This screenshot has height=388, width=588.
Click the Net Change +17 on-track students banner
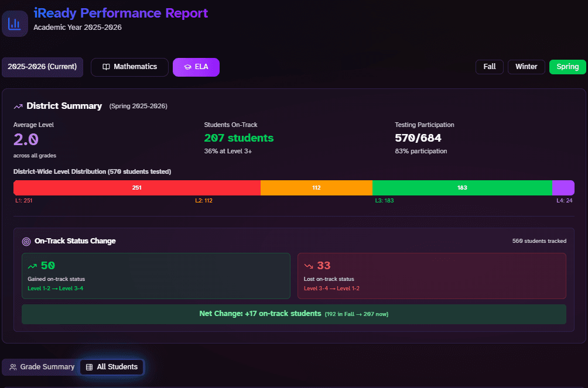(294, 314)
